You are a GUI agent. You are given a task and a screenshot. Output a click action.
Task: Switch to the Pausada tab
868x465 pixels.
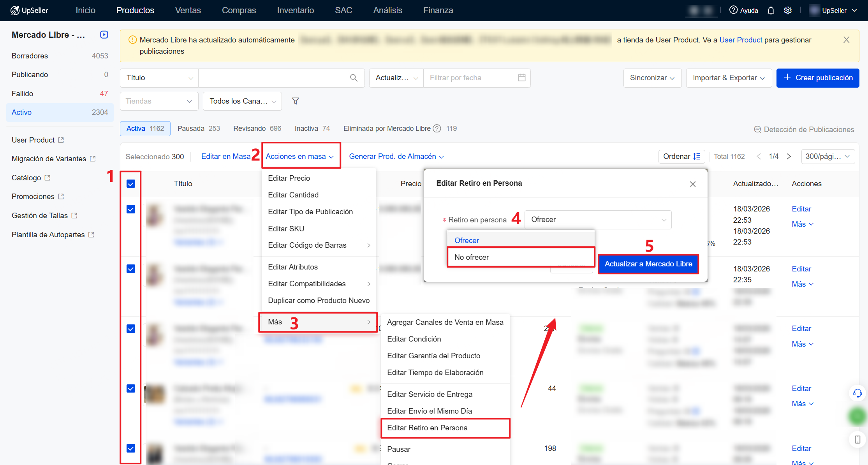pos(199,129)
